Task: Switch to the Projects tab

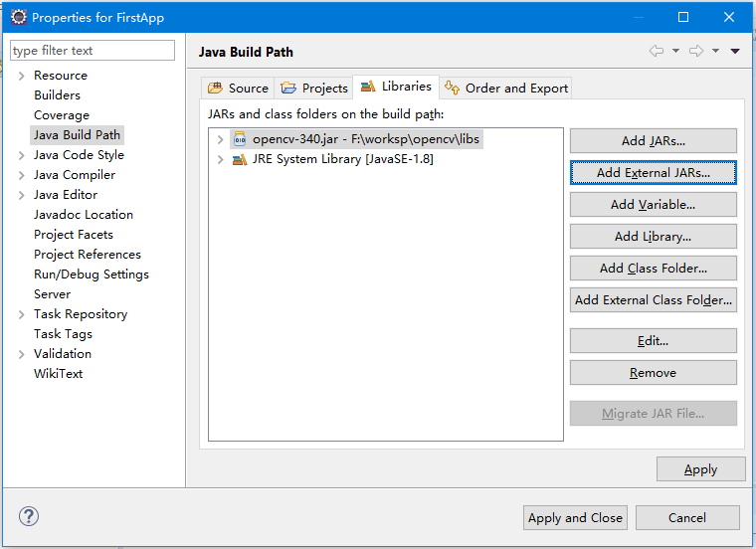Action: coord(314,88)
